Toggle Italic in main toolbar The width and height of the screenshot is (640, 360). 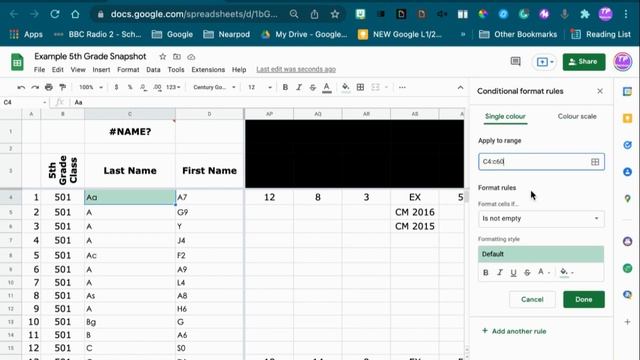tap(299, 87)
